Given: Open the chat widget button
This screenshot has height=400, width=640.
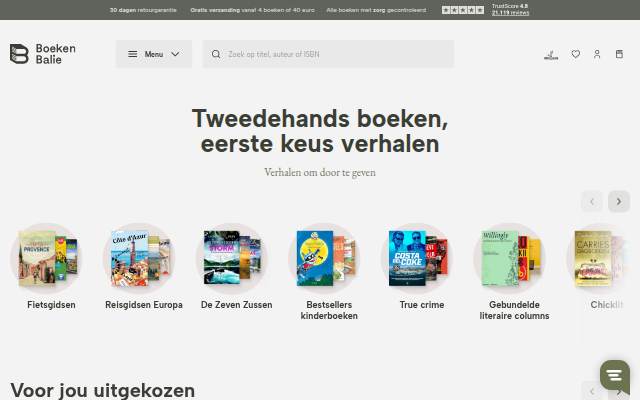Looking at the screenshot, I should [x=615, y=375].
